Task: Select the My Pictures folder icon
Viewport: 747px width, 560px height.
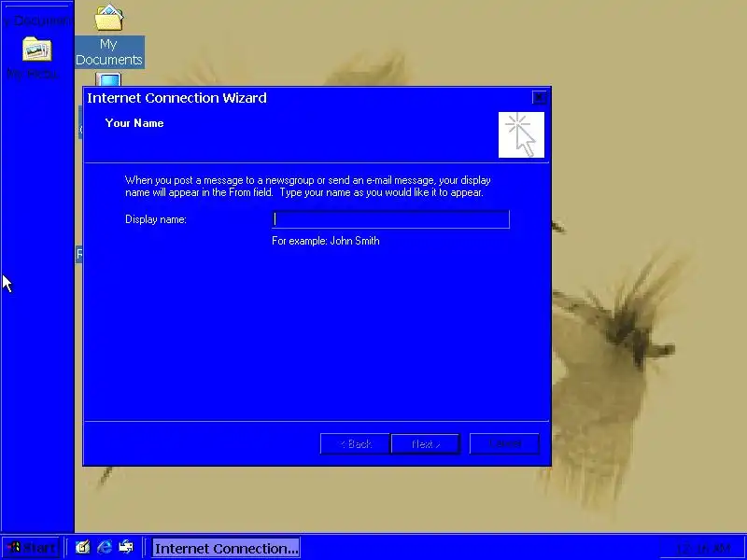Action: point(36,58)
